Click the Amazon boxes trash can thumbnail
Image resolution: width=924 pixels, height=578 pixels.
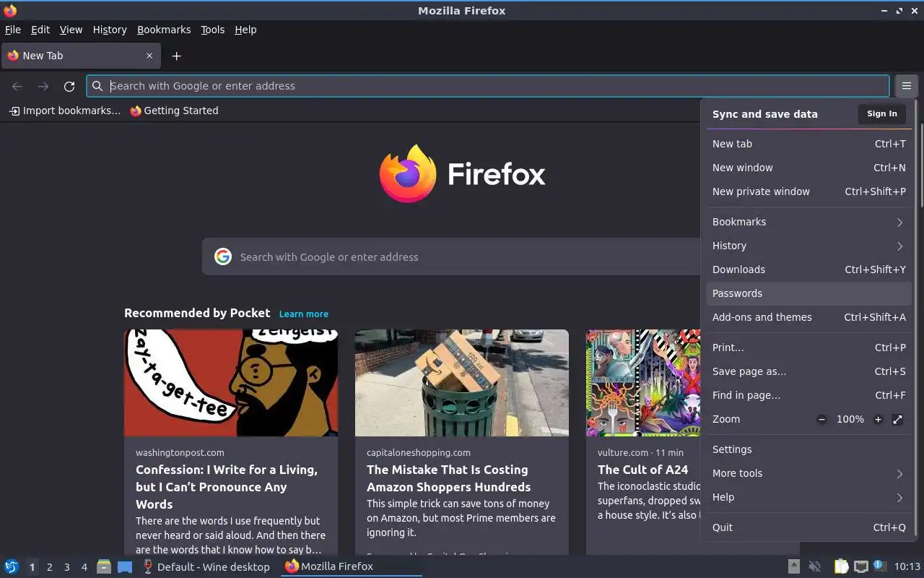coord(462,383)
